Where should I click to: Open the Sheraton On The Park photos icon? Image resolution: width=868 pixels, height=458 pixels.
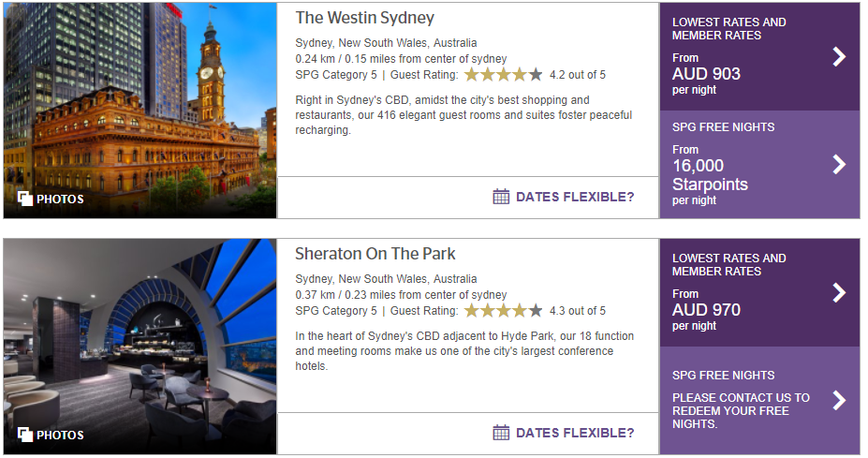click(25, 435)
